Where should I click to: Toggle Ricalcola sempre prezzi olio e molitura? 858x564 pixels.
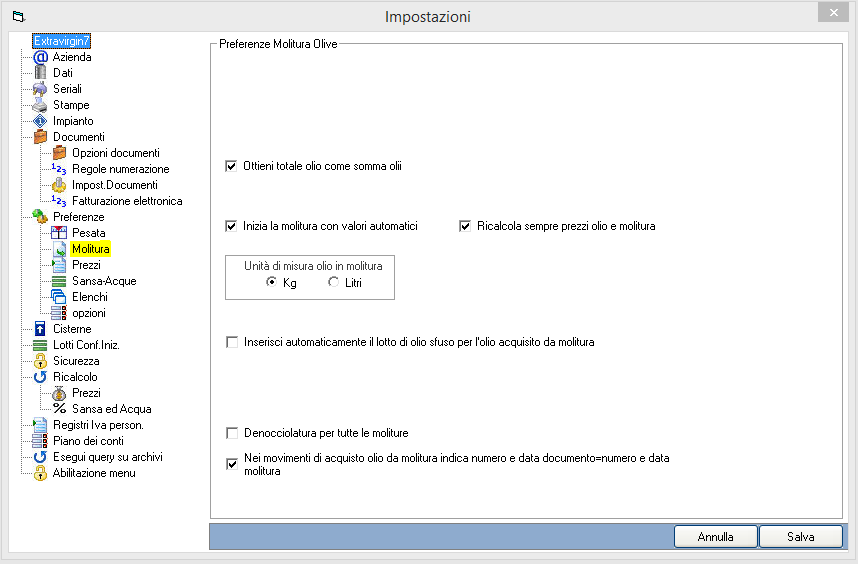pyautogui.click(x=465, y=226)
